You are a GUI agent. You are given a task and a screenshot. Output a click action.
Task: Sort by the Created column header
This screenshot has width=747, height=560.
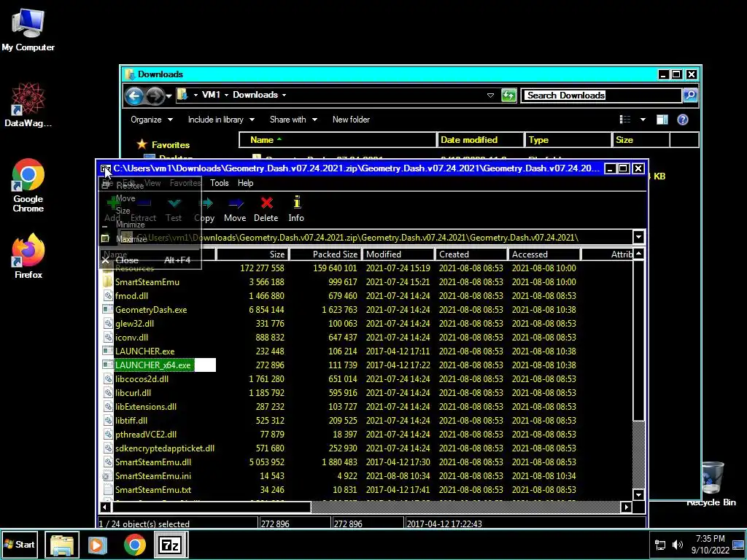point(471,254)
